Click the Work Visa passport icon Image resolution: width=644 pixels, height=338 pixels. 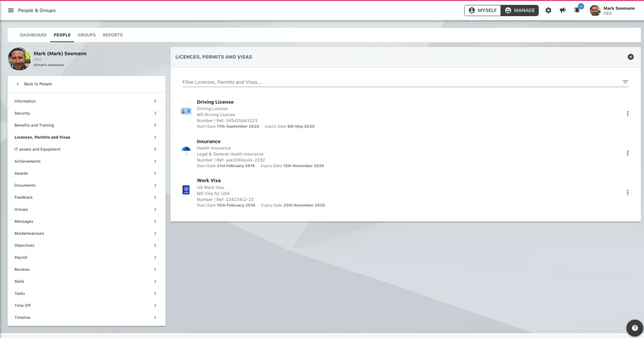click(x=186, y=190)
